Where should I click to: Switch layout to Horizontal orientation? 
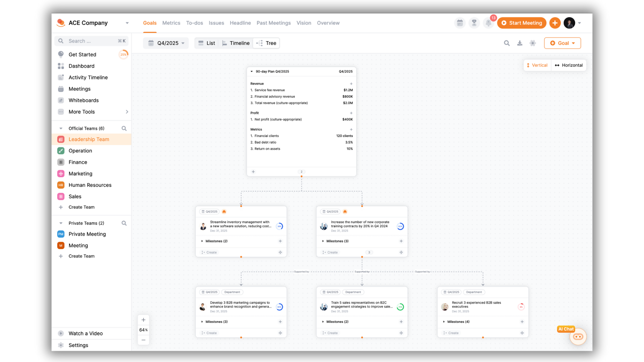tap(569, 65)
